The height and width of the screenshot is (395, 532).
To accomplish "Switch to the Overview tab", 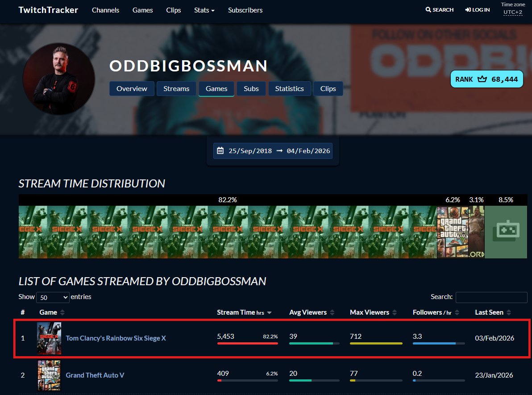I will tap(132, 88).
